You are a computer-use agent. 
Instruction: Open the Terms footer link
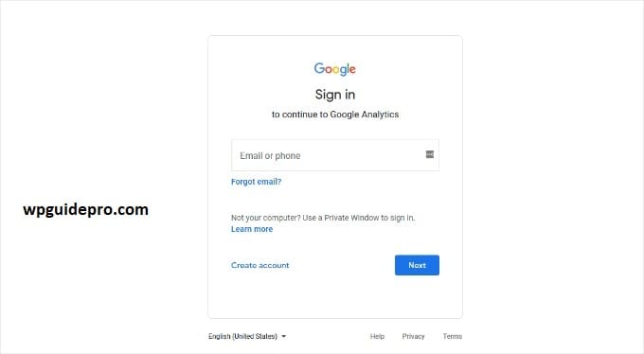[452, 336]
